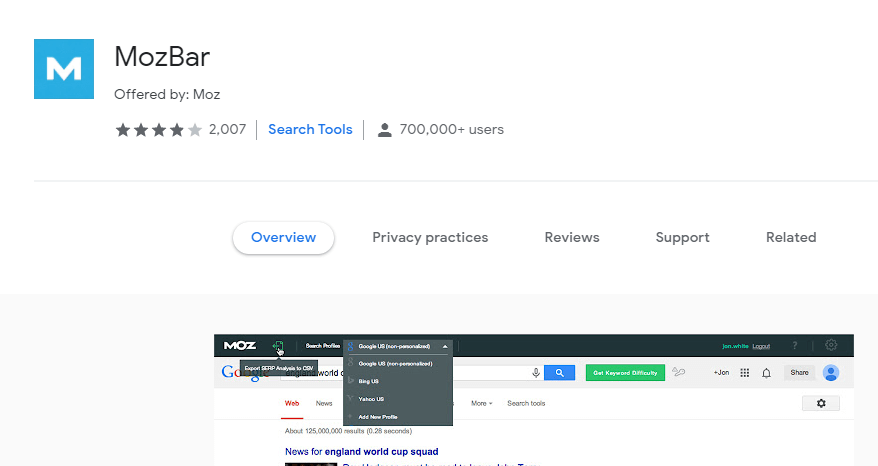Open MozBar settings gear in dark toolbar
Screen dimensions: 878x466
click(x=831, y=345)
